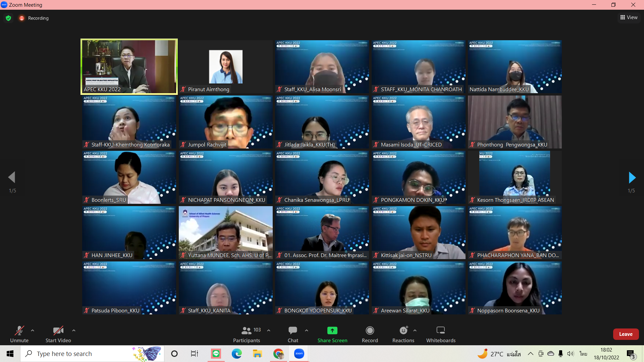644x362 pixels.
Task: Open the Chat panel
Action: (x=292, y=334)
